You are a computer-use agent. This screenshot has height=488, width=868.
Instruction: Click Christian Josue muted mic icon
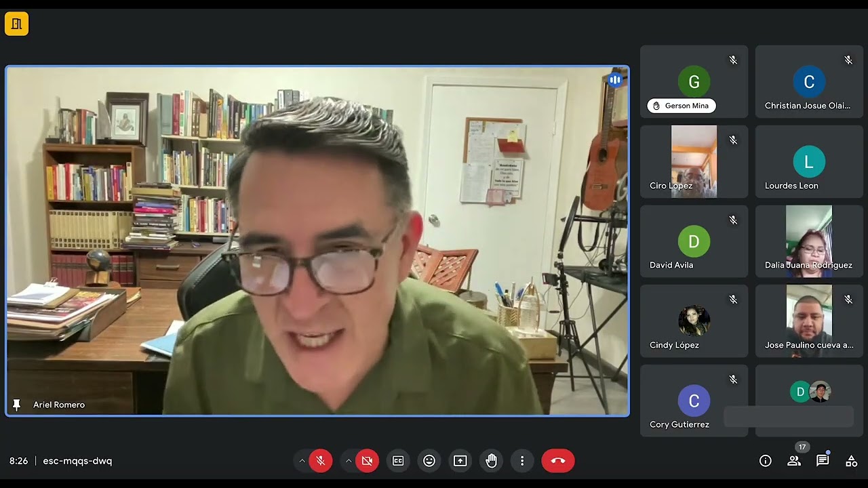[x=848, y=60]
